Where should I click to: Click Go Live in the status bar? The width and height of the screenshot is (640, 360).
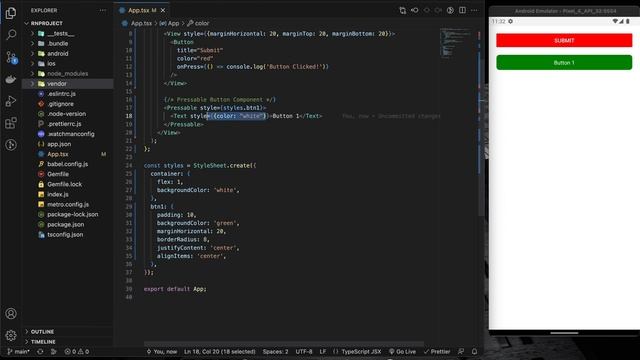point(402,351)
